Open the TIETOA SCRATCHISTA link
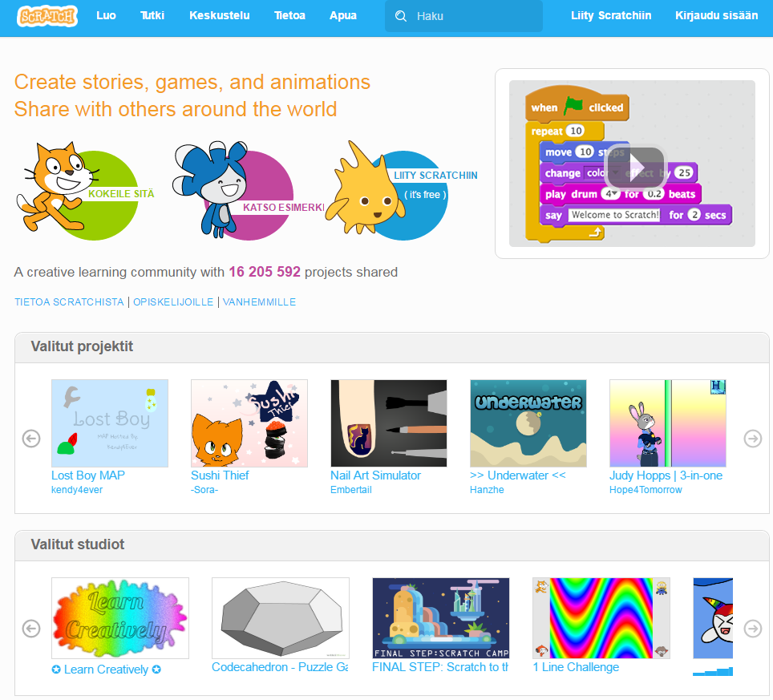The width and height of the screenshot is (773, 700). coord(69,301)
